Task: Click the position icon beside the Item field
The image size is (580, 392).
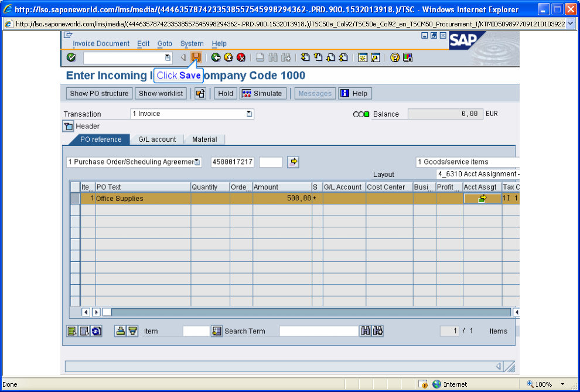Action: tap(216, 331)
